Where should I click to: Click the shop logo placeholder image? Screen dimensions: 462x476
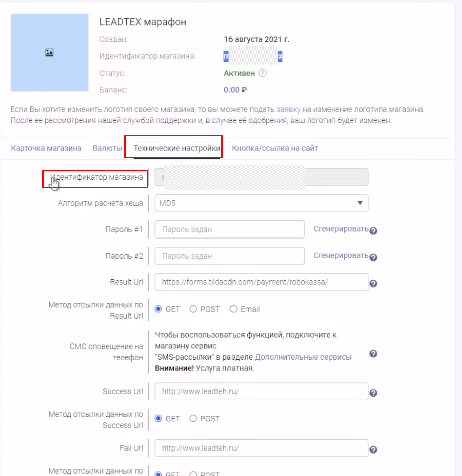[x=49, y=53]
